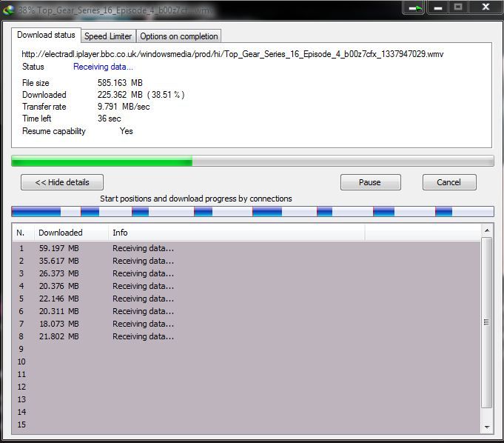Image resolution: width=504 pixels, height=443 pixels.
Task: Click the download URL text
Action: pos(232,54)
